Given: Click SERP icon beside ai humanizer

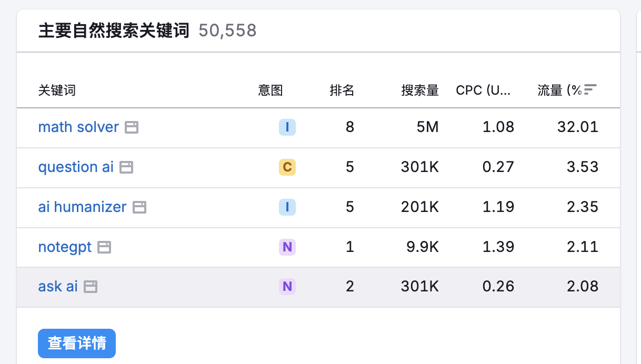Looking at the screenshot, I should (139, 207).
